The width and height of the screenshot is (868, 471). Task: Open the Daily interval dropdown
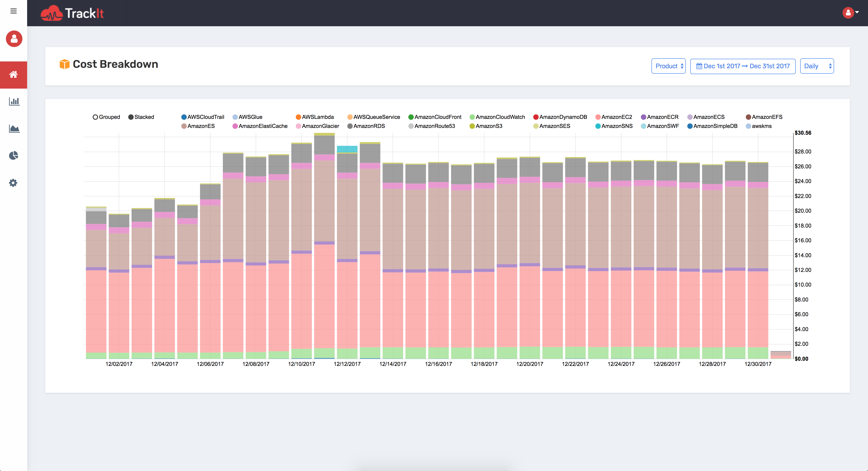[817, 66]
